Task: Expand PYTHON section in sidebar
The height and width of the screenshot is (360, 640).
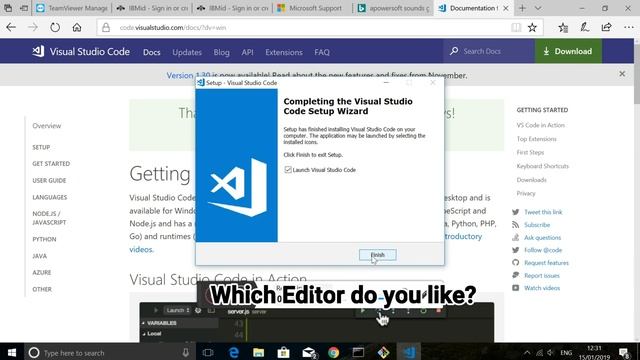Action: click(x=44, y=239)
